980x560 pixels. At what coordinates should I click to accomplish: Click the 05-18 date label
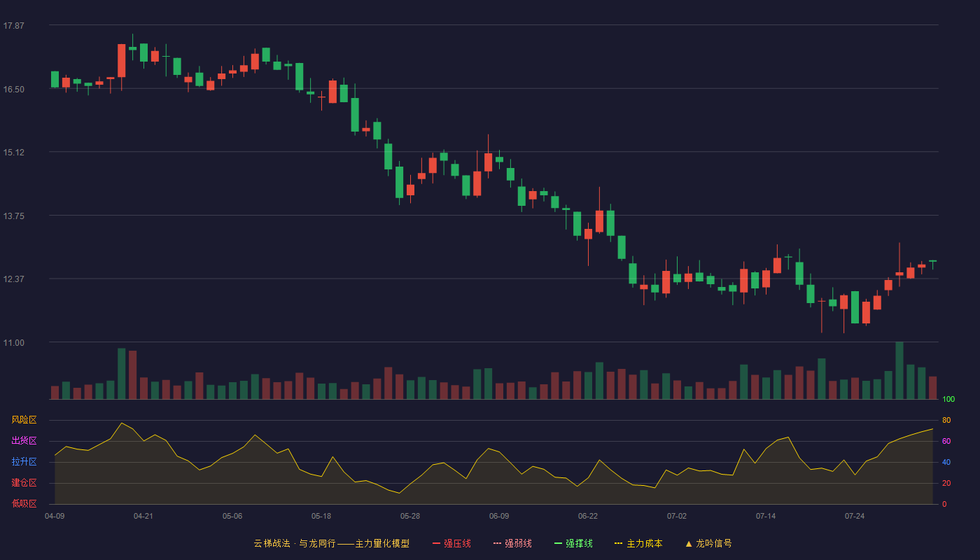pos(321,516)
